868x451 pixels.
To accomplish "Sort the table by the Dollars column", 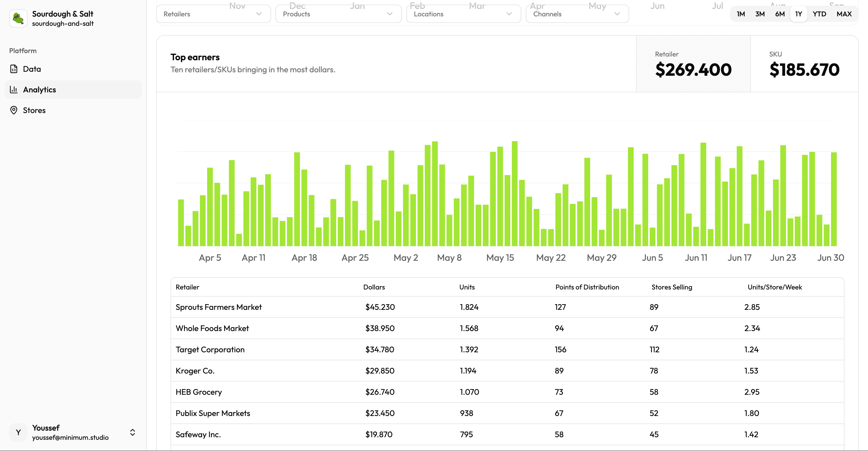I will click(374, 287).
